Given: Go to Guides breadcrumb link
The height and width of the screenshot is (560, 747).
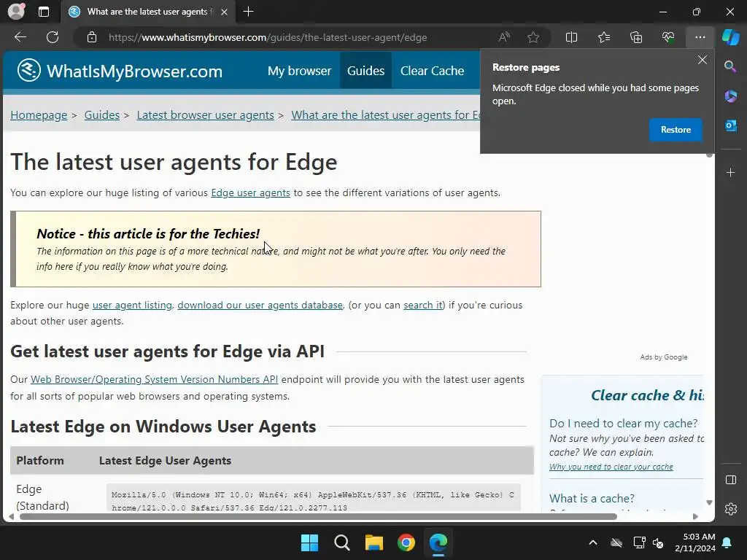Looking at the screenshot, I should (x=102, y=114).
